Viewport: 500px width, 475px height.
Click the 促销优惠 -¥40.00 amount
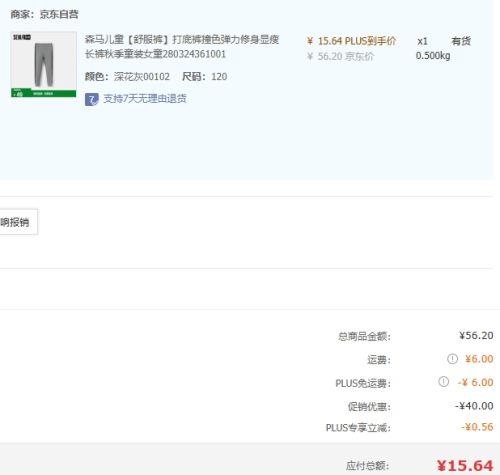pyautogui.click(x=474, y=406)
